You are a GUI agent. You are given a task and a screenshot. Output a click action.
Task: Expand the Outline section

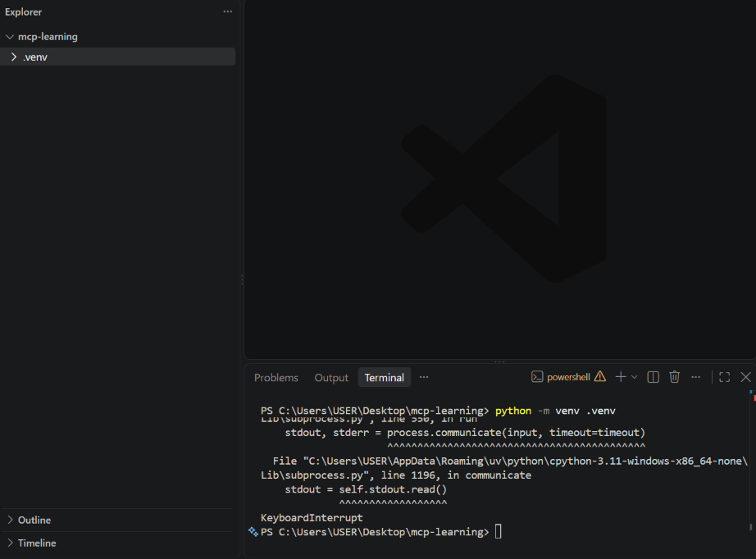[x=11, y=520]
